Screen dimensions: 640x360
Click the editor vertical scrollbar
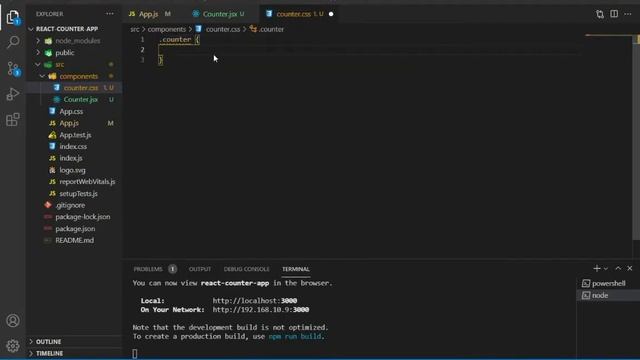pos(636,138)
